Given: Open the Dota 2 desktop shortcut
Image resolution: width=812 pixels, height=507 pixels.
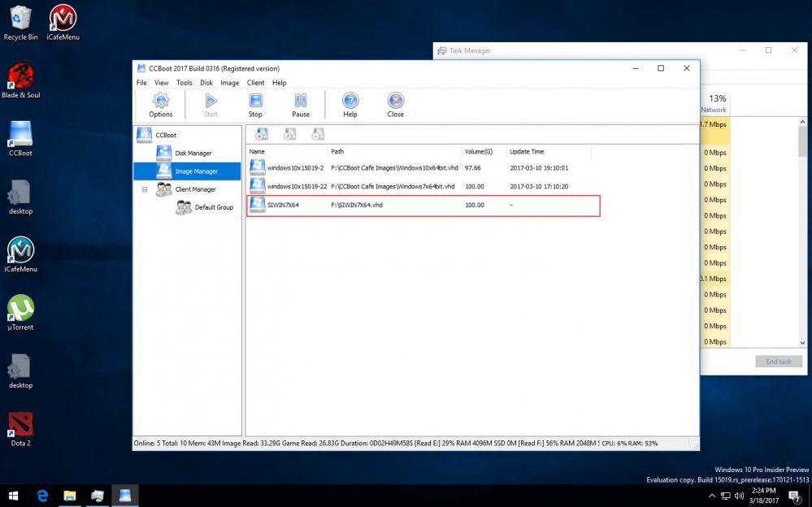Looking at the screenshot, I should (20, 429).
